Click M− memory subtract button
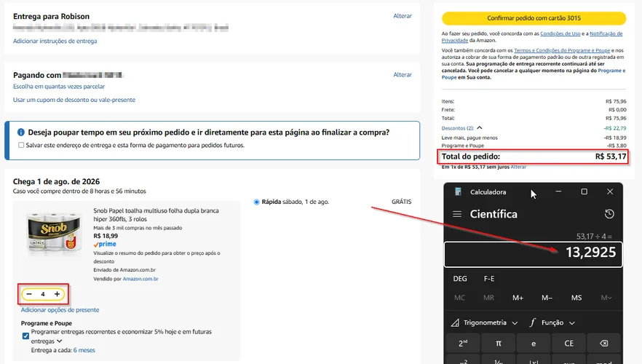Image resolution: width=642 pixels, height=364 pixels. coord(547,298)
